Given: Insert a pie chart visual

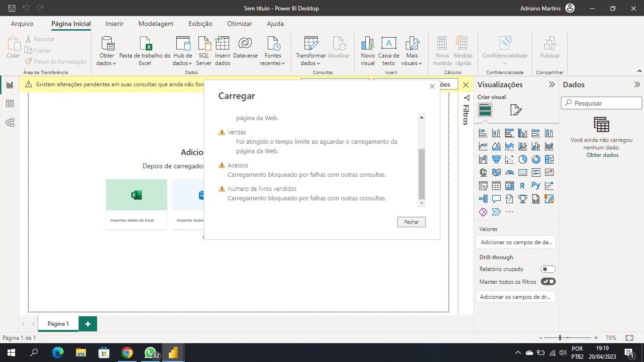Looking at the screenshot, I should pyautogui.click(x=523, y=159).
